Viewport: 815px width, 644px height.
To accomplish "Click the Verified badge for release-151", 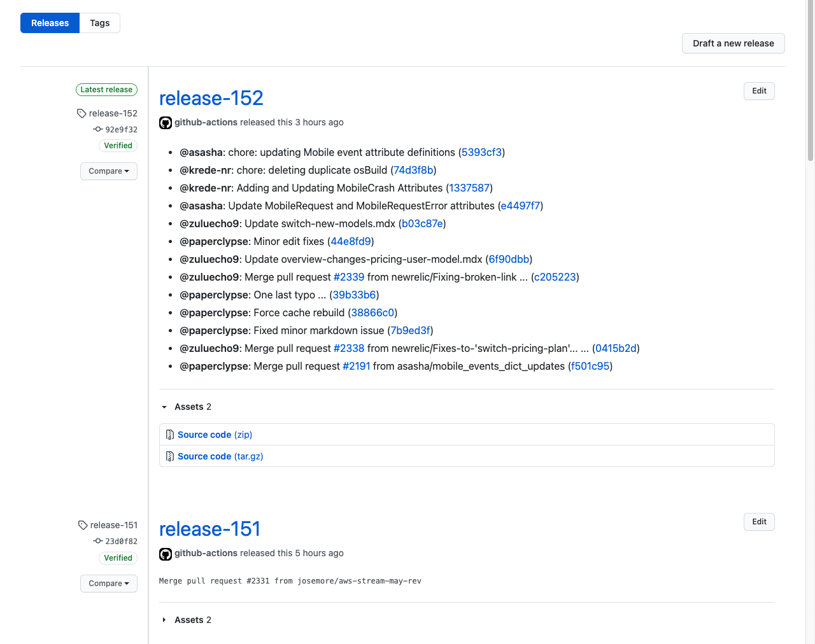I will click(x=118, y=558).
